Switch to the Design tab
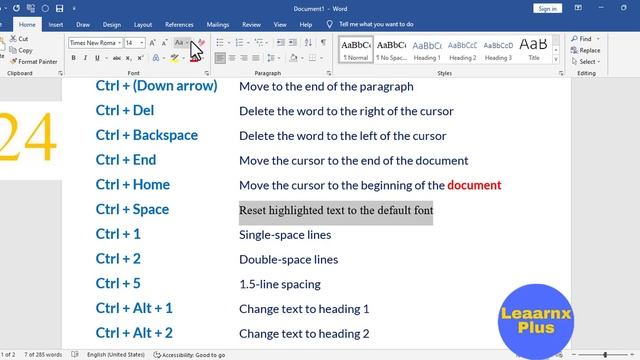Screen dimensions: 640x360 [x=112, y=24]
